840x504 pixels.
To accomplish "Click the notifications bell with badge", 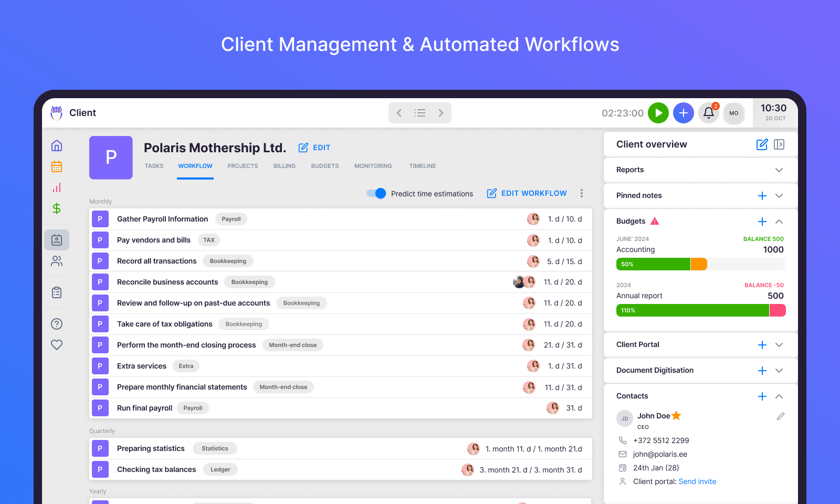I will tap(708, 112).
